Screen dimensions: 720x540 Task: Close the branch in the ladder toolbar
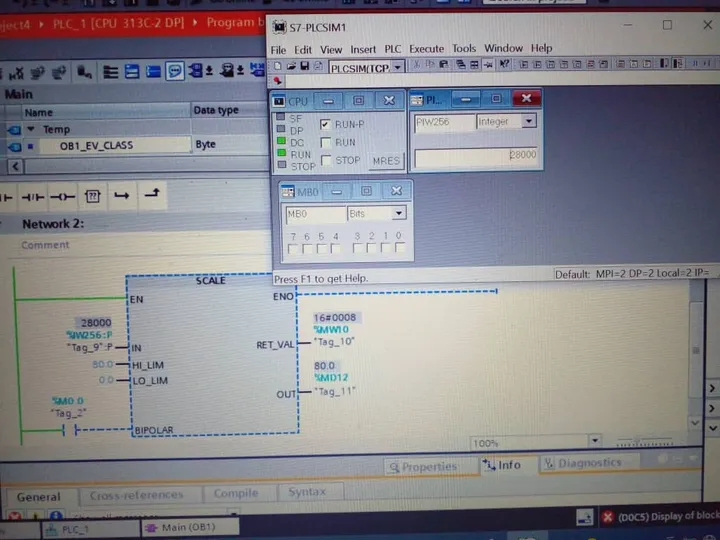(152, 194)
